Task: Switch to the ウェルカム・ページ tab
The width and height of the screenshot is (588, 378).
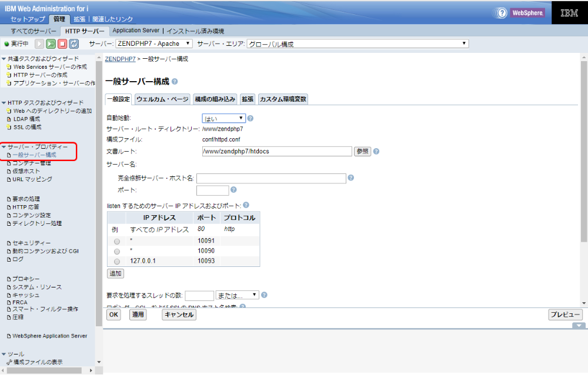Action: pos(162,99)
